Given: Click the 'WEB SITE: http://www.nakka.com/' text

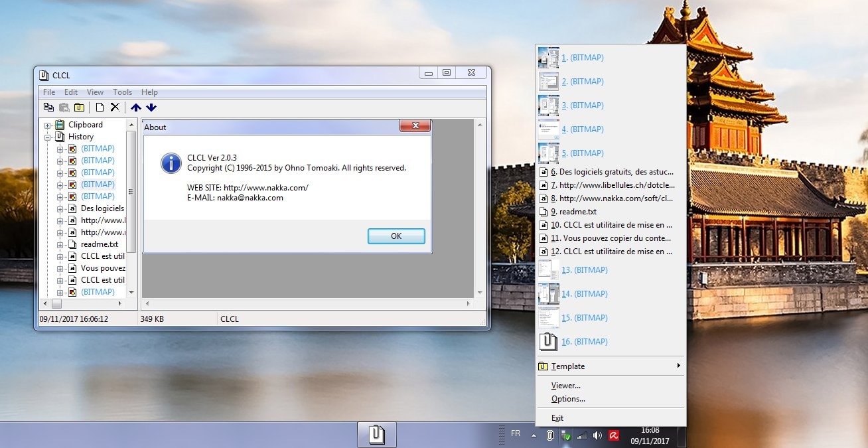Looking at the screenshot, I should coord(248,188).
